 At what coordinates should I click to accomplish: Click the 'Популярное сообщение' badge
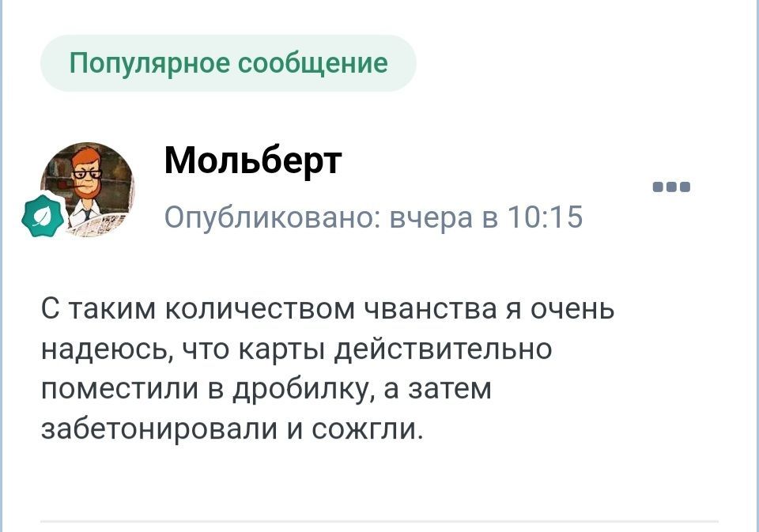coord(228,63)
